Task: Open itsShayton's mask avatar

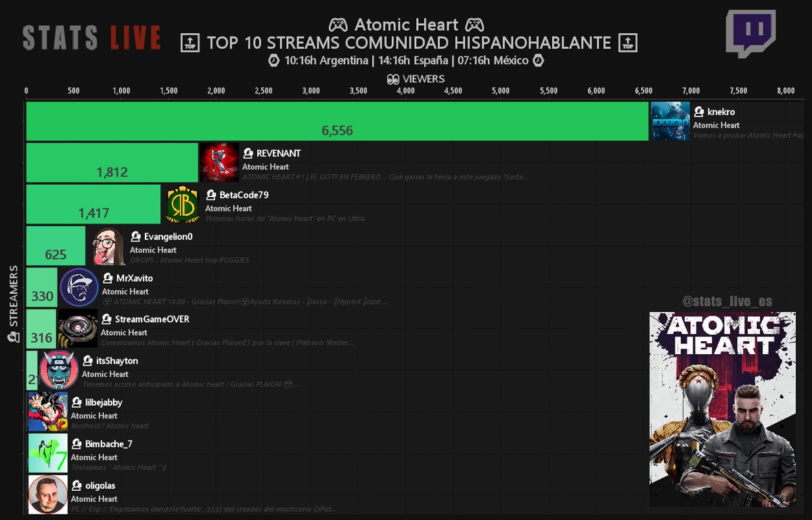Action: [59, 370]
